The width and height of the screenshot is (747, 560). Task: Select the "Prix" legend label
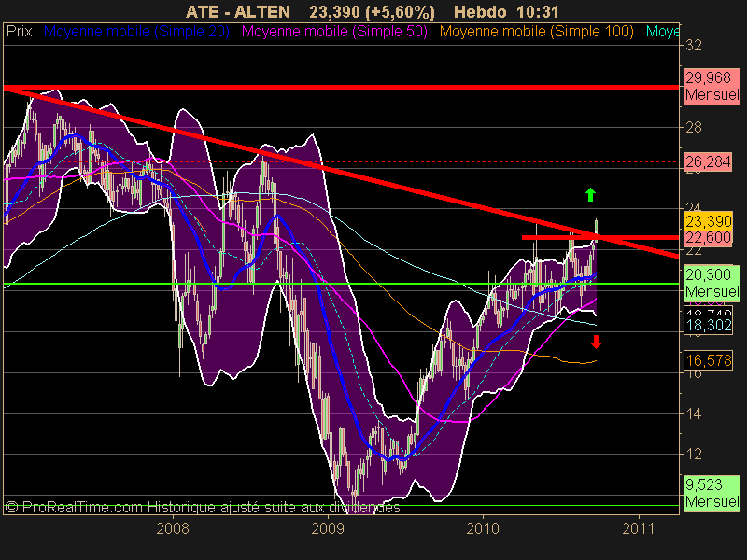[x=19, y=32]
